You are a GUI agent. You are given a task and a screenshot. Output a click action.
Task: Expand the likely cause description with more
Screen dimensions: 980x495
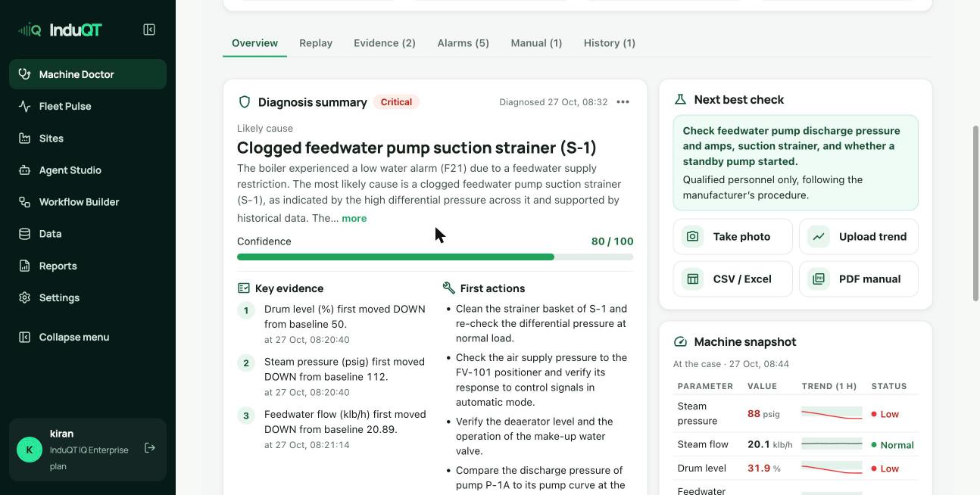coord(354,219)
